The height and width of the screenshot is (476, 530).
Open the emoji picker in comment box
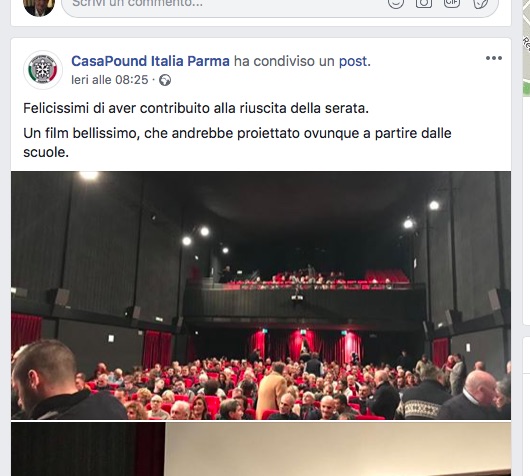coord(396,3)
